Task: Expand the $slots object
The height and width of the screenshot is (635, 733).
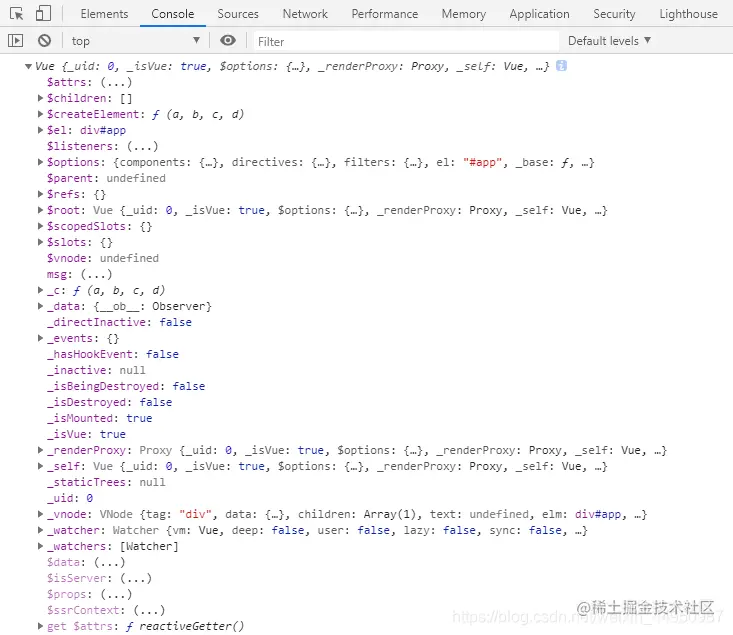Action: 40,242
